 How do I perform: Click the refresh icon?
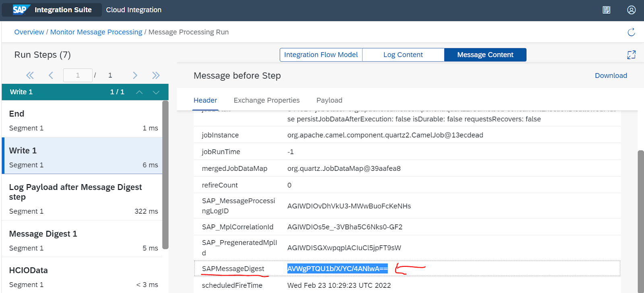631,32
